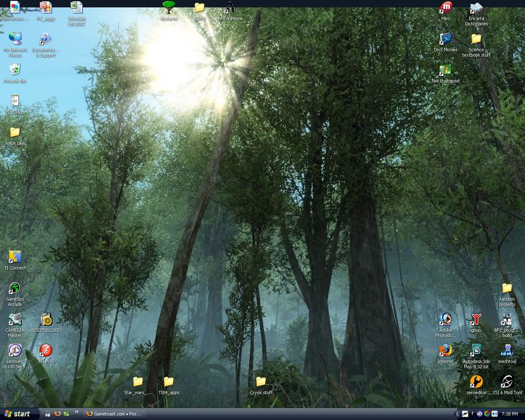
Task: Click the 7:38 PM clock
Action: pos(510,414)
